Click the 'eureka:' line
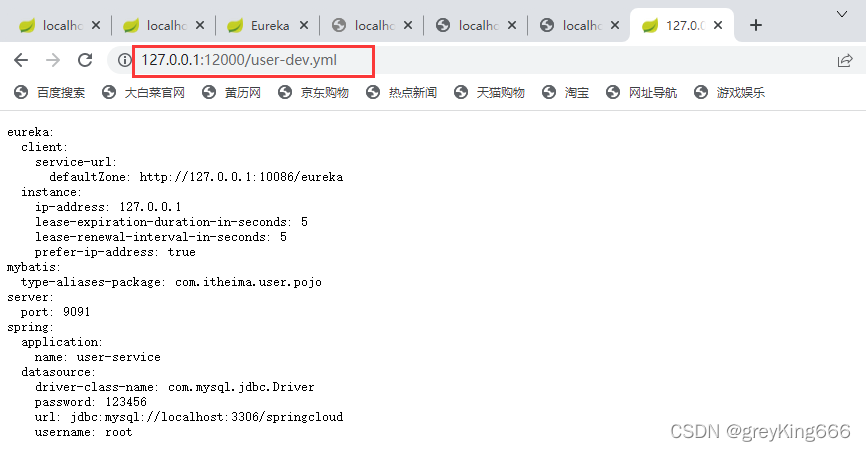 coord(30,132)
